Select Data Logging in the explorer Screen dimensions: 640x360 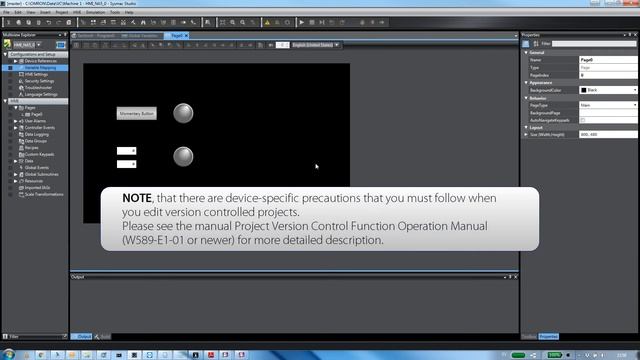pyautogui.click(x=36, y=134)
